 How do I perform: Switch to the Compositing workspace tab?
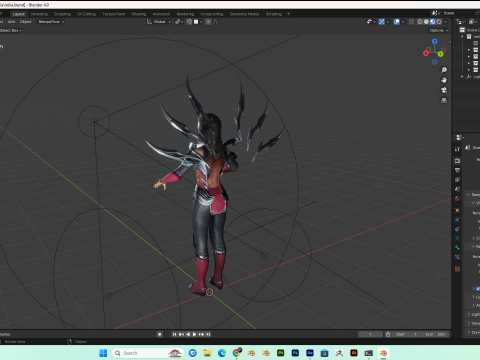click(212, 14)
